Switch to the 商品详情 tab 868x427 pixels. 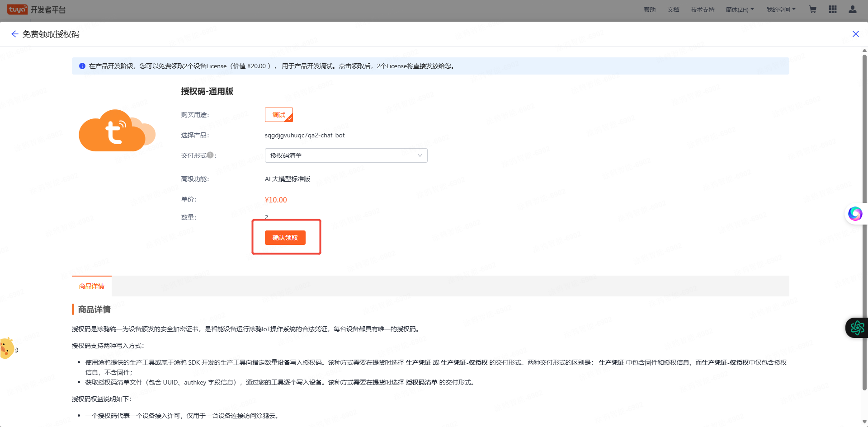[92, 286]
